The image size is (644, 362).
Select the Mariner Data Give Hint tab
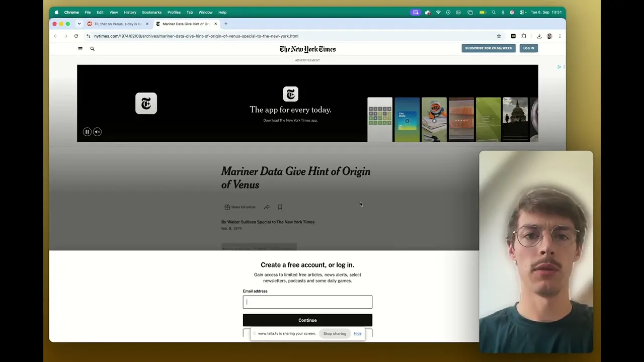pos(186,24)
